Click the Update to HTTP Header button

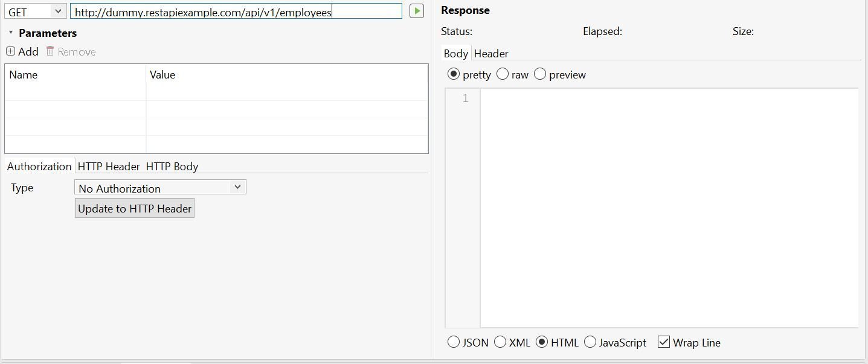[134, 208]
